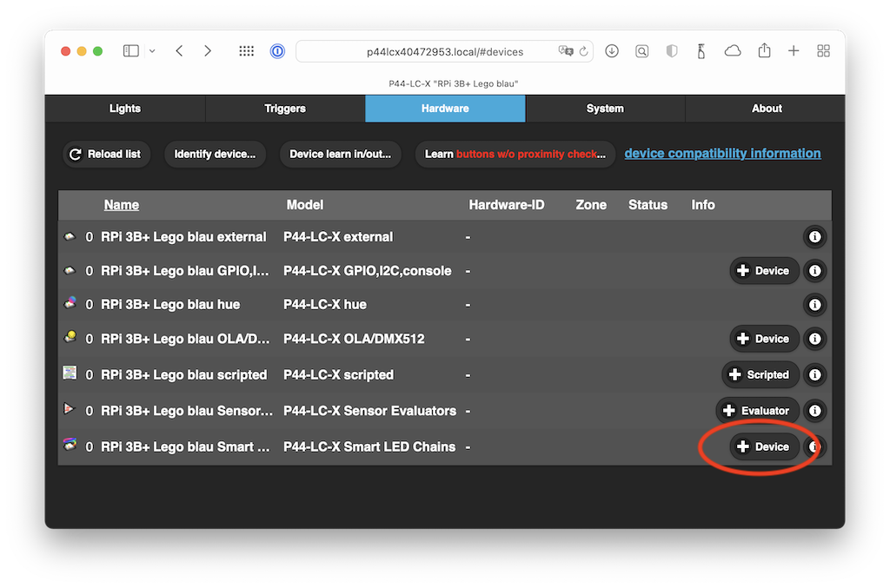This screenshot has height=588, width=890.
Task: Click the OLA/DMX512 device class icon
Action: pos(70,339)
